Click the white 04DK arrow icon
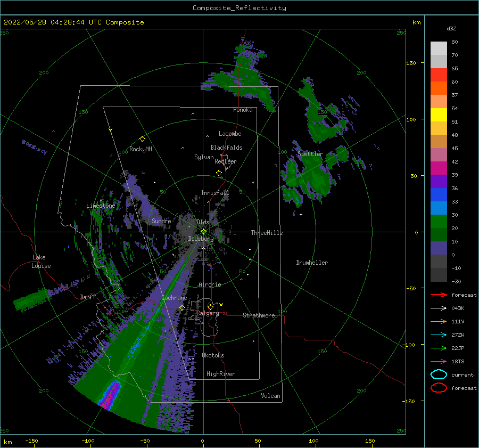The image size is (479, 448). click(x=439, y=308)
